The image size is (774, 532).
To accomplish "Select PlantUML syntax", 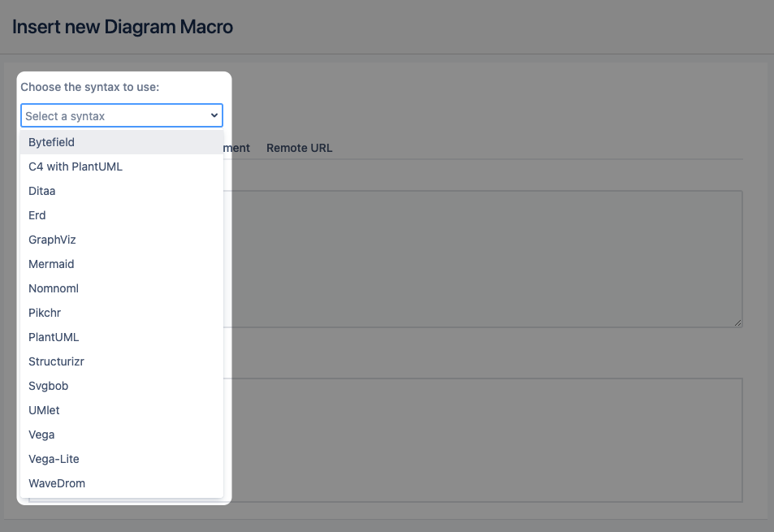I will point(122,337).
